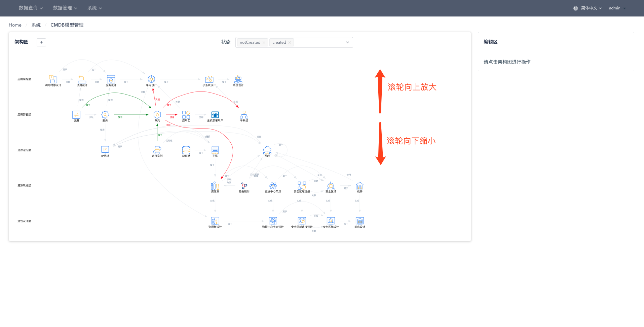This screenshot has width=644, height=327.
Task: Click the 路由规则 node icon
Action: (244, 186)
